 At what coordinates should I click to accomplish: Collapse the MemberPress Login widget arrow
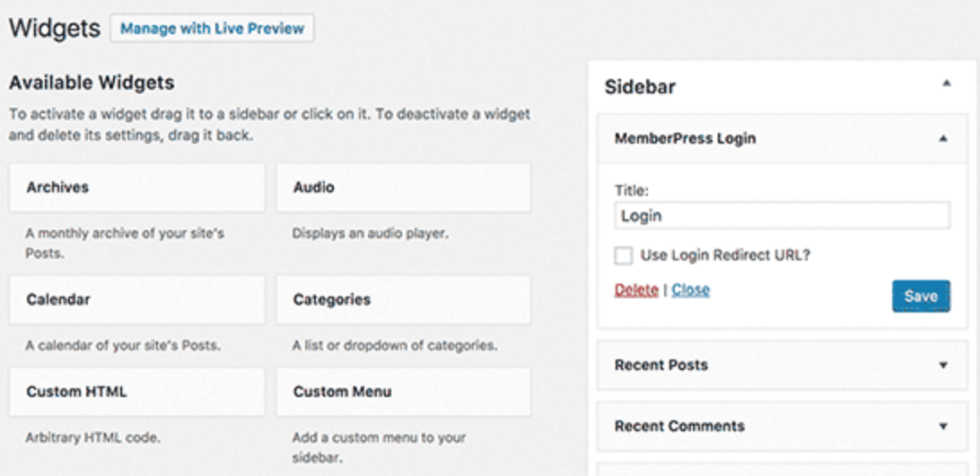click(x=942, y=139)
